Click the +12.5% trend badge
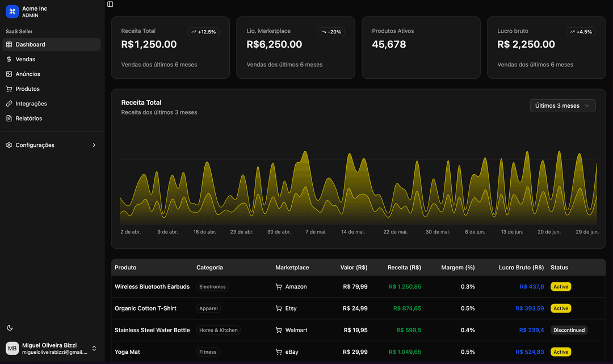This screenshot has height=364, width=613. [x=204, y=32]
